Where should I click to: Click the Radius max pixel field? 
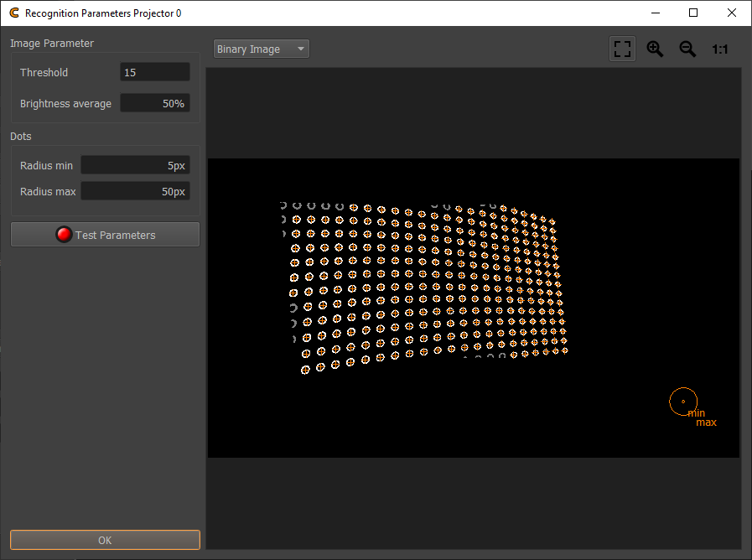pyautogui.click(x=135, y=192)
